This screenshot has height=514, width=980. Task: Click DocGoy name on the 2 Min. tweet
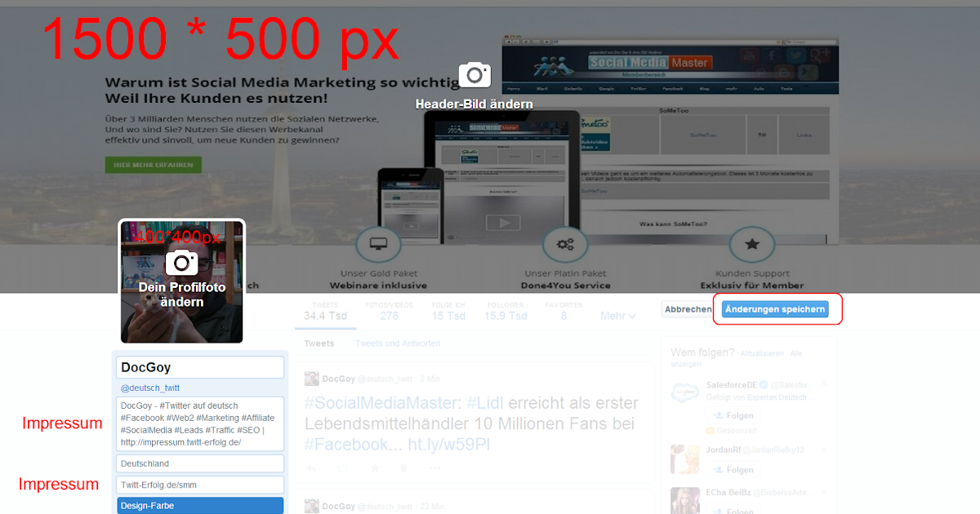(339, 379)
